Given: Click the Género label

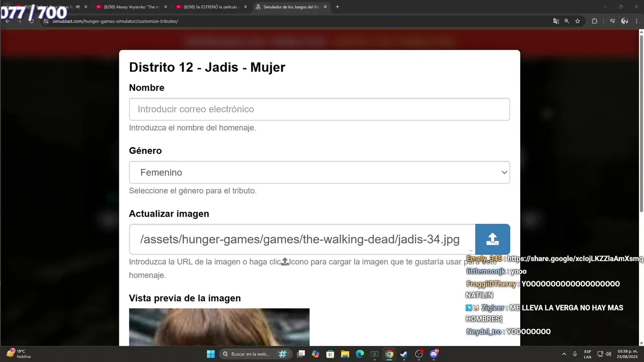Looking at the screenshot, I should click(x=145, y=151).
